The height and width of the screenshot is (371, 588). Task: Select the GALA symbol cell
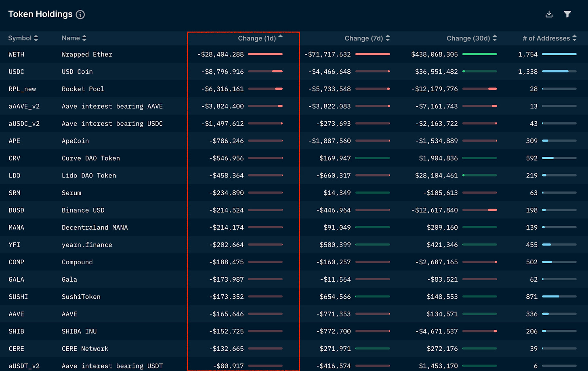[17, 279]
